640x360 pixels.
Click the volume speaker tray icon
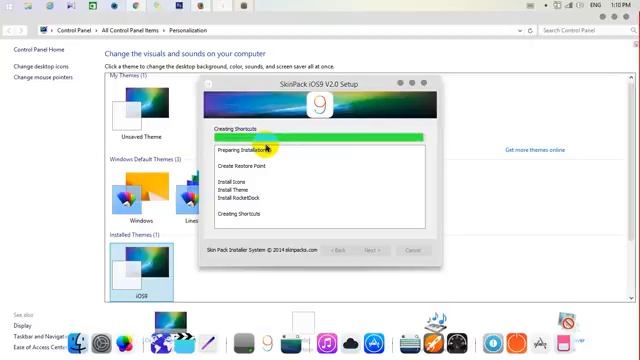[580, 5]
